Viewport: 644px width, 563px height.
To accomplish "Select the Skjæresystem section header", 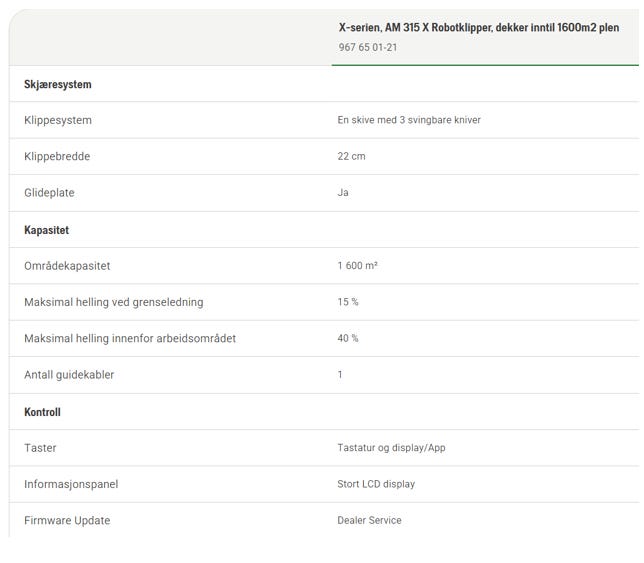I will 58,84.
